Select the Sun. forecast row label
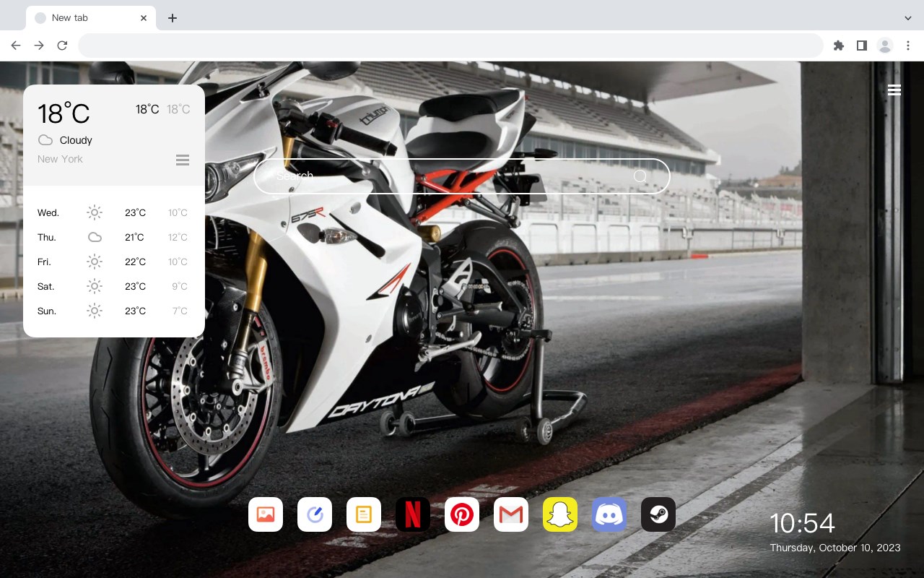 (47, 311)
